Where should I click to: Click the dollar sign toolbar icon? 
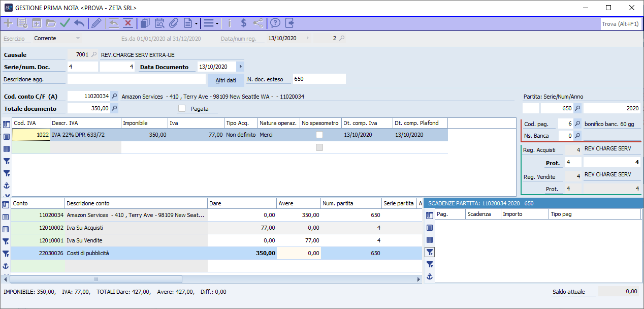click(x=244, y=23)
